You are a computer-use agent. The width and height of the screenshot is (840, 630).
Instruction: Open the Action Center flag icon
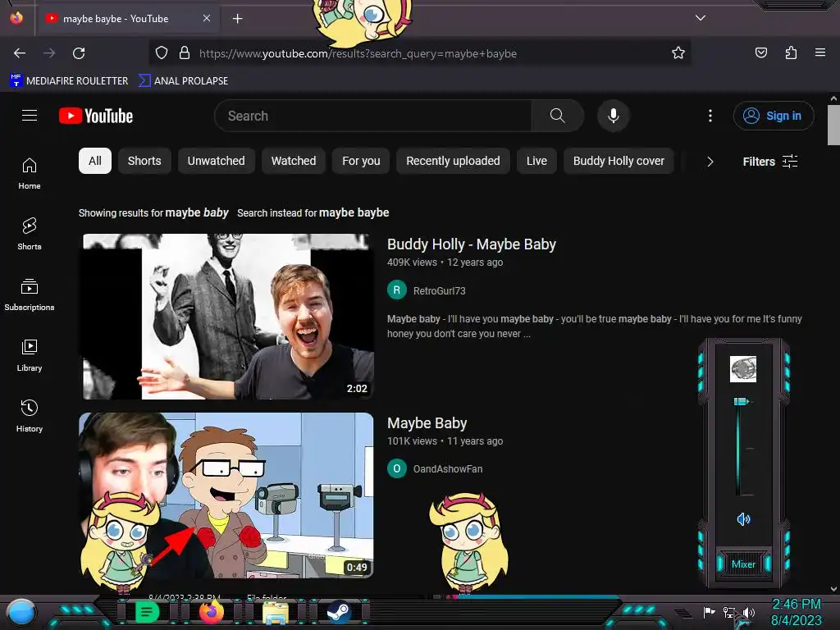(710, 612)
